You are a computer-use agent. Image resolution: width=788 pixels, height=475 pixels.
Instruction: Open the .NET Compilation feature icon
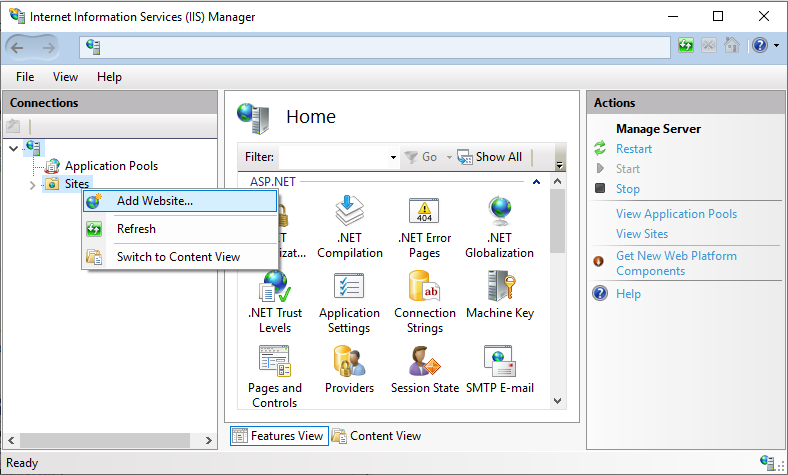[x=349, y=226]
